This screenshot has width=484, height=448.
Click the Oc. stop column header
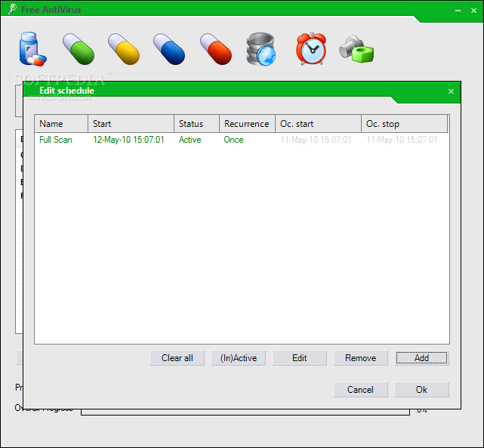coord(405,124)
